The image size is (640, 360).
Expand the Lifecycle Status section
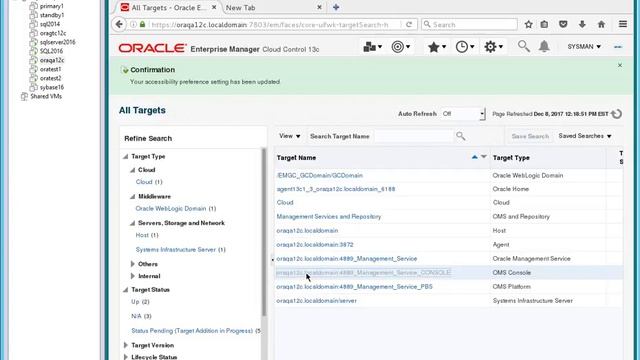pyautogui.click(x=126, y=357)
